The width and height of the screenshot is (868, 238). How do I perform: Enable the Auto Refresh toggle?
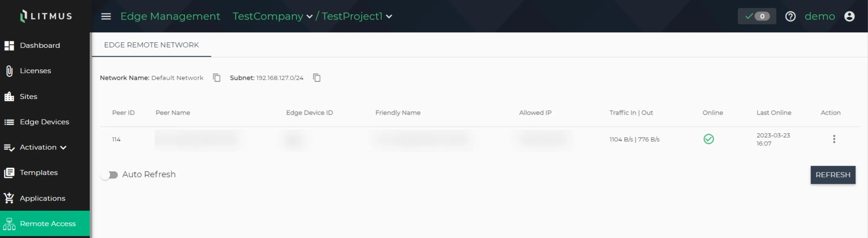[x=109, y=175]
